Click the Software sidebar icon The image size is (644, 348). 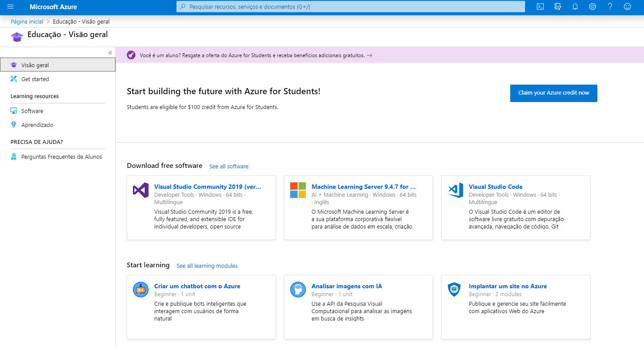(x=14, y=111)
